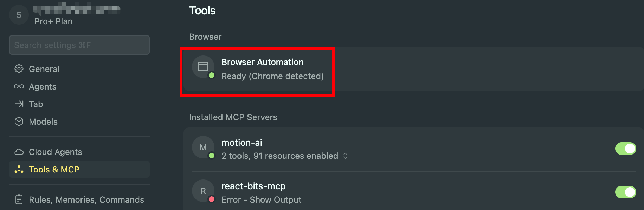Focus the Search settings field

(x=79, y=45)
